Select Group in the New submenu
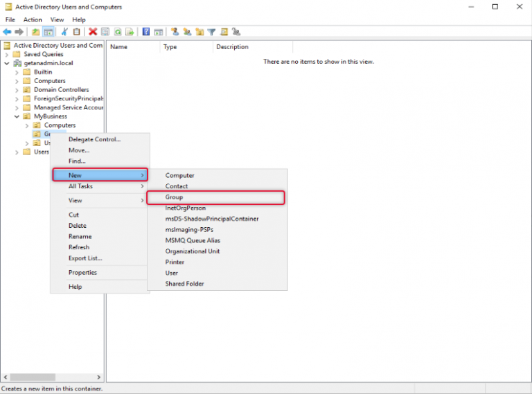Viewport: 532px width, 394px height. (217, 197)
